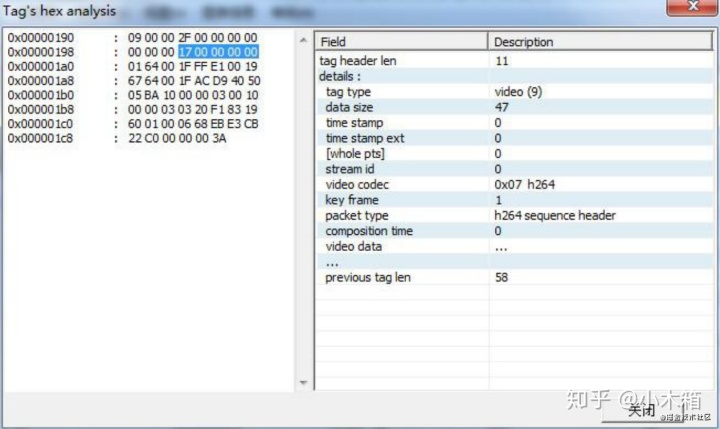Select the data size field

(349, 107)
